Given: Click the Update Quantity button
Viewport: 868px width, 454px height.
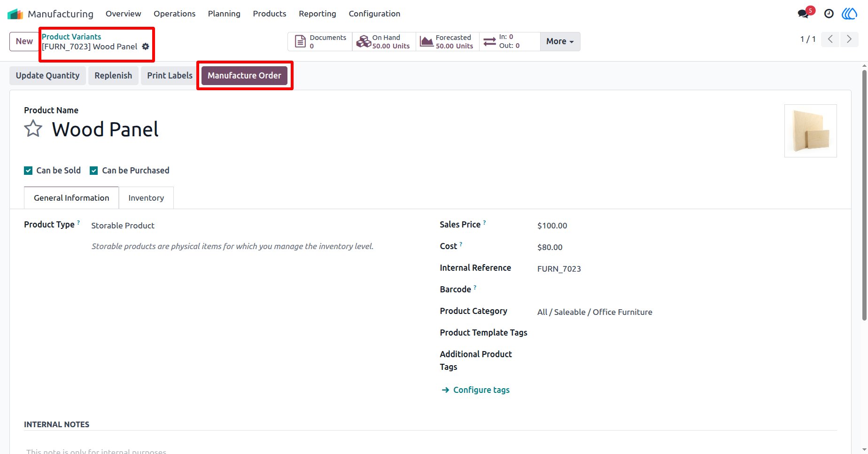Looking at the screenshot, I should click(x=47, y=76).
